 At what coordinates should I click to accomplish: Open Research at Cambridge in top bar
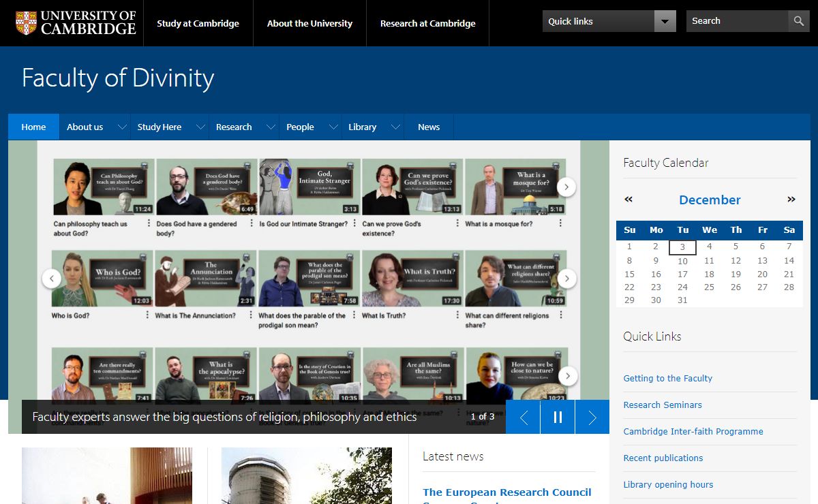click(x=428, y=23)
